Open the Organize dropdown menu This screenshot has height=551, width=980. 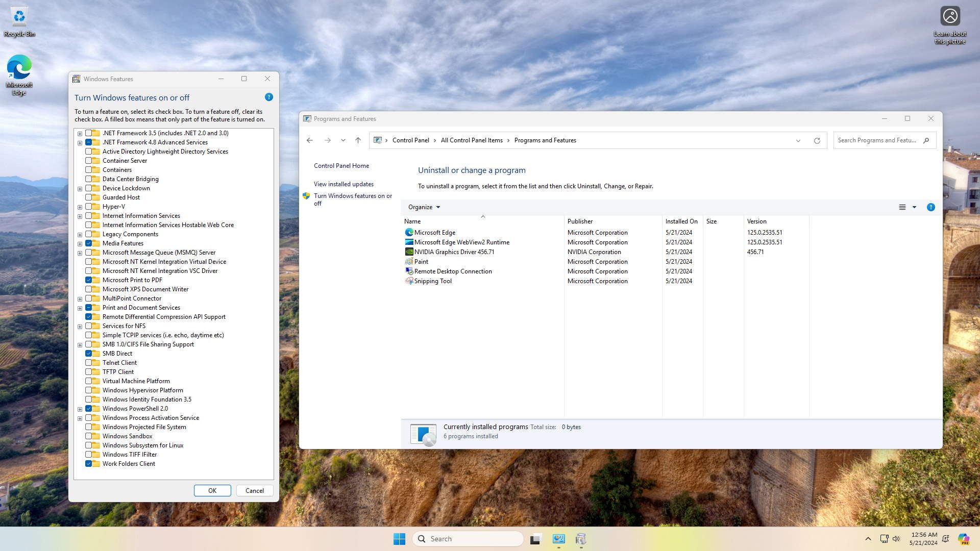(x=424, y=207)
